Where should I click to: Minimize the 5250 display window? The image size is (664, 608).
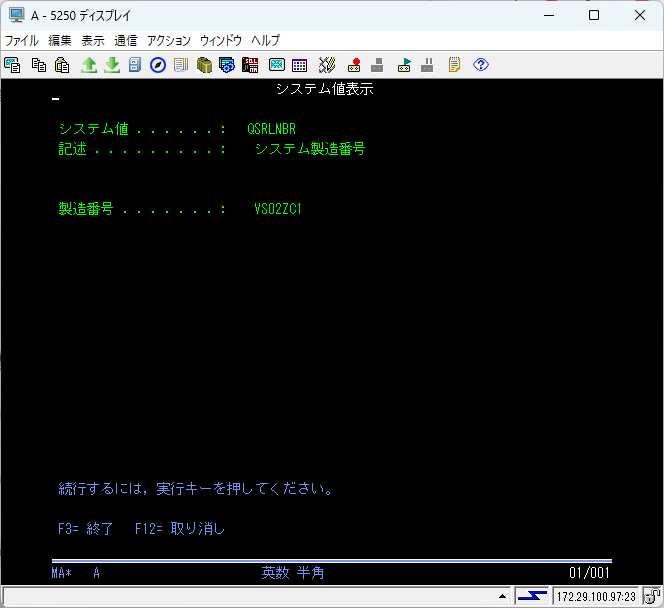(x=549, y=15)
